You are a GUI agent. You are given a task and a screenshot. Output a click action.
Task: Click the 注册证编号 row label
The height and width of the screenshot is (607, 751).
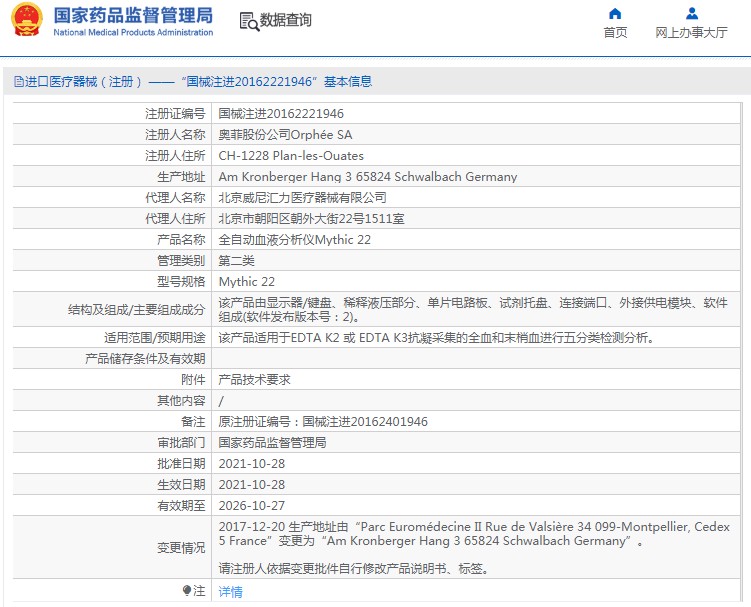(175, 114)
